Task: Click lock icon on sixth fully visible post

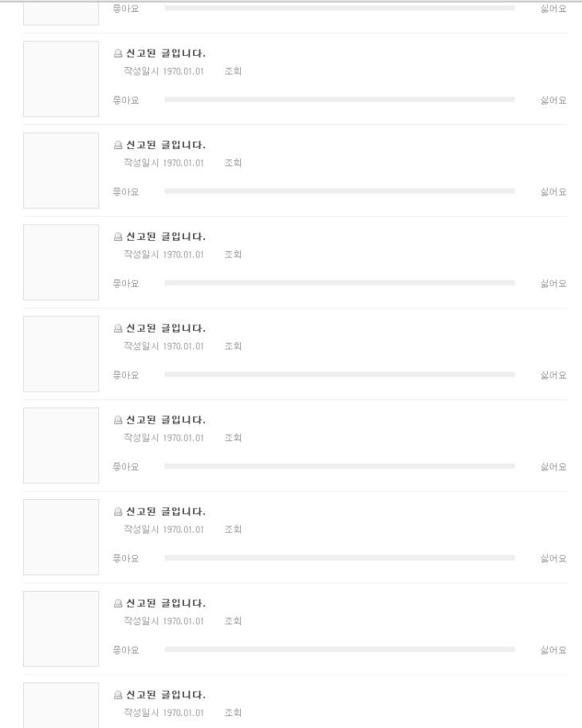Action: 118,512
